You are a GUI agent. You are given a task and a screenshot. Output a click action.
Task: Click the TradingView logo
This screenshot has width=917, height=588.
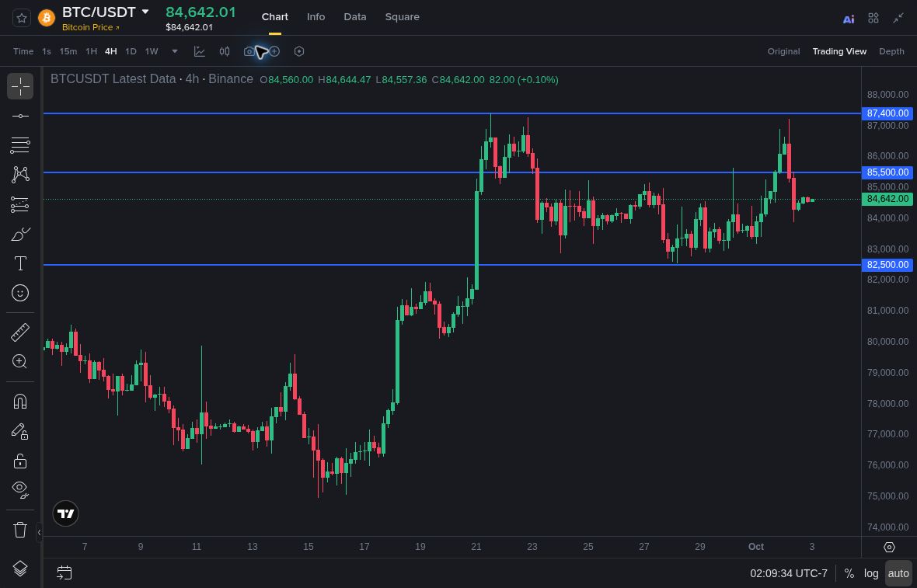pos(65,513)
